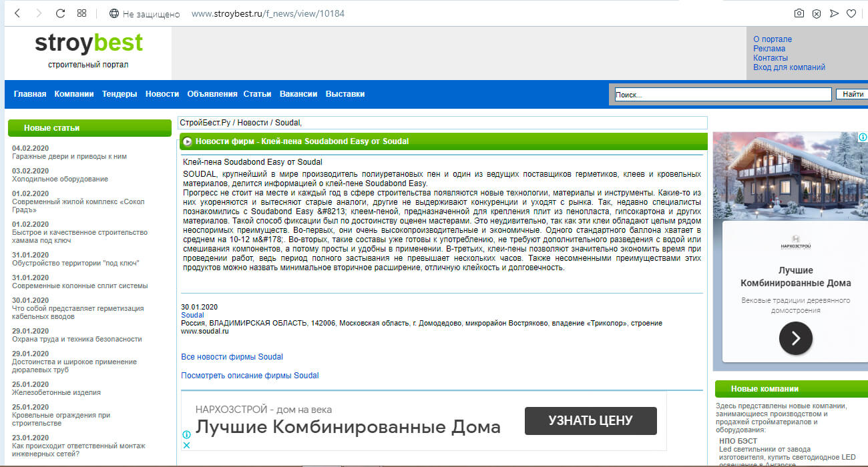Click the Soudal company link under the date
868x467 pixels.
pos(193,315)
